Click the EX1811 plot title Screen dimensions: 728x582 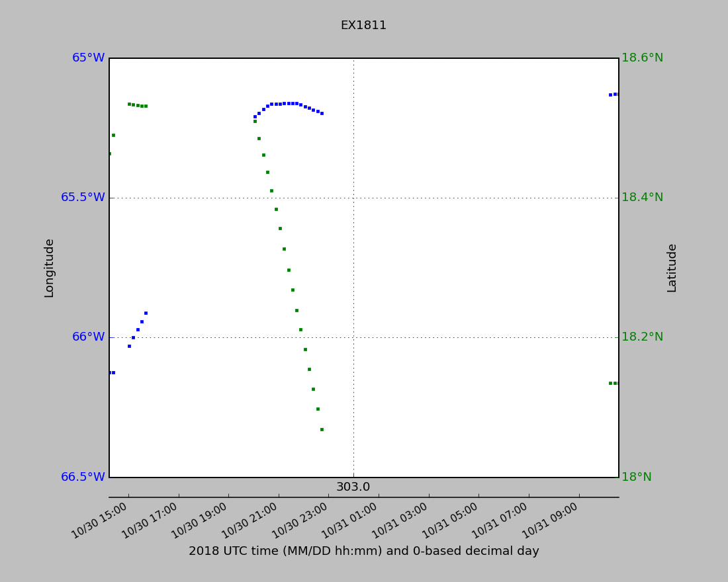click(363, 25)
